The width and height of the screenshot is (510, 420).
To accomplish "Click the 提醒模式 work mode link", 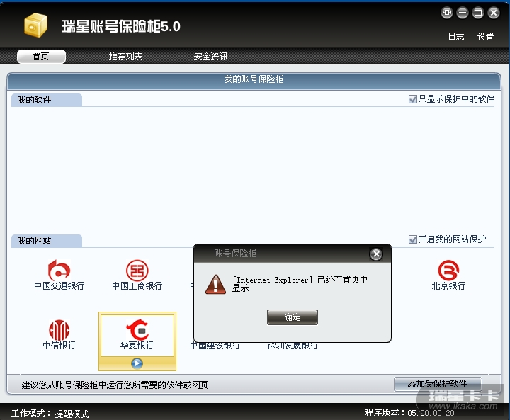I will point(72,414).
